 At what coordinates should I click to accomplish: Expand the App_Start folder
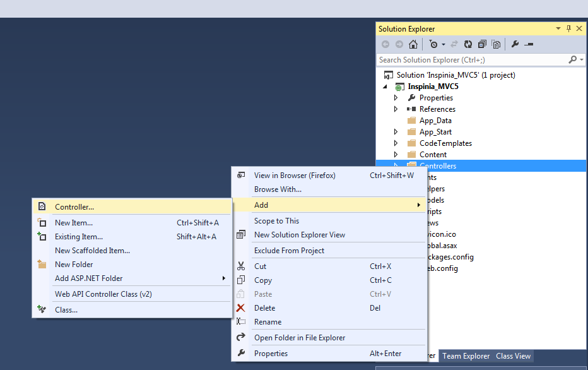[x=396, y=132]
